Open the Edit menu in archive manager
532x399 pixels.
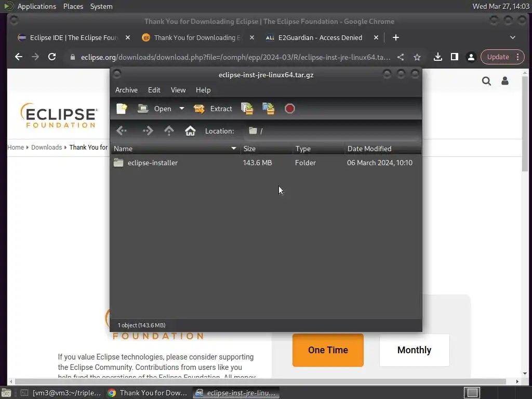click(154, 90)
